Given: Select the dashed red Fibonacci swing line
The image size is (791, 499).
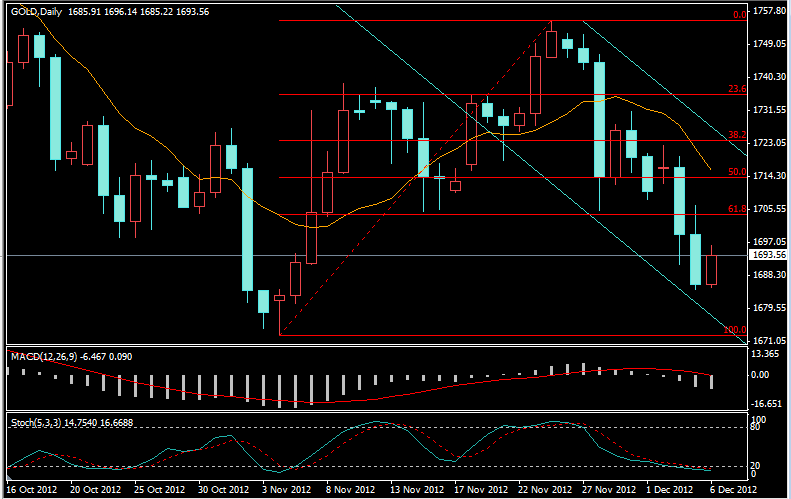Looking at the screenshot, I should 415,178.
